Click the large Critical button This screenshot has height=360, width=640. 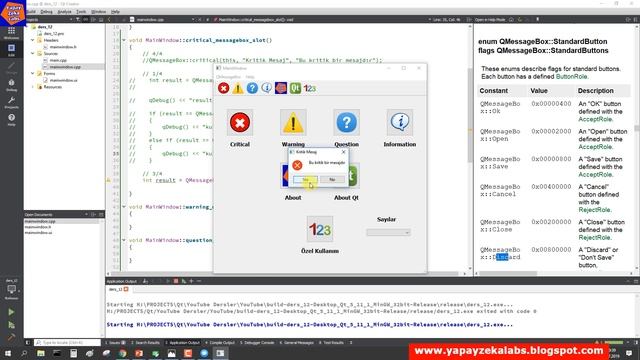click(x=240, y=122)
